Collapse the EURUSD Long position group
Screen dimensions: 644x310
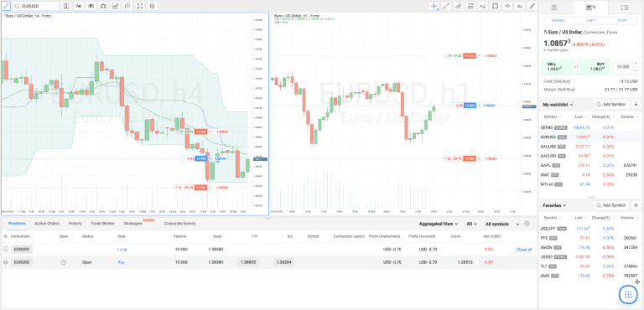point(6,249)
